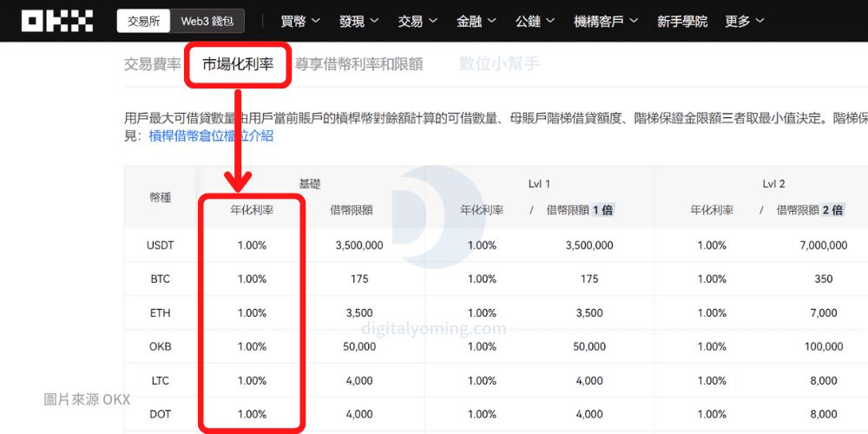Open the 槓桿借幣倉位檔位介紹 link
Viewport: 868px width, 434px height.
211,135
